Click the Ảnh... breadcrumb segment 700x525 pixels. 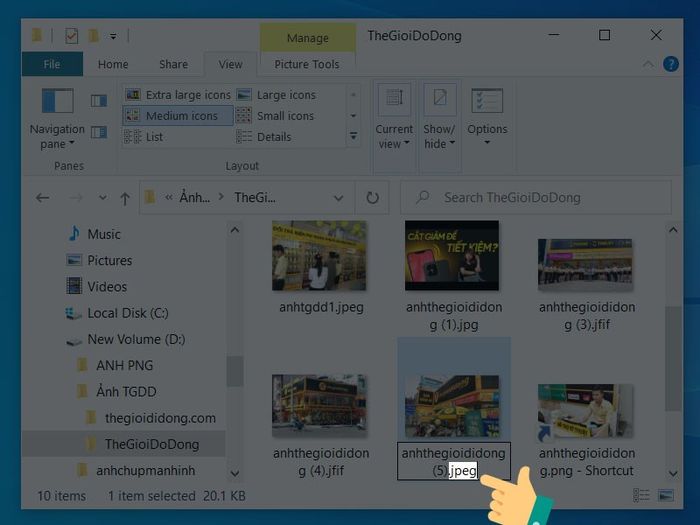(194, 197)
